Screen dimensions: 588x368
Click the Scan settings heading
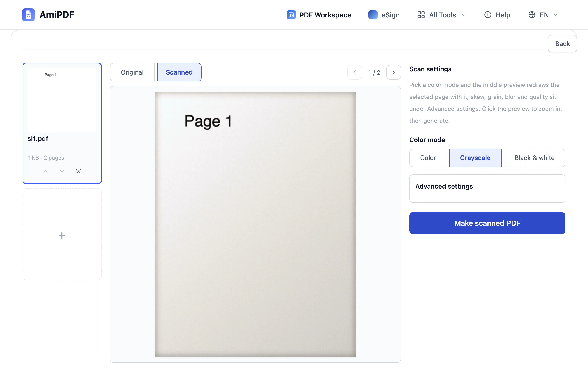430,69
